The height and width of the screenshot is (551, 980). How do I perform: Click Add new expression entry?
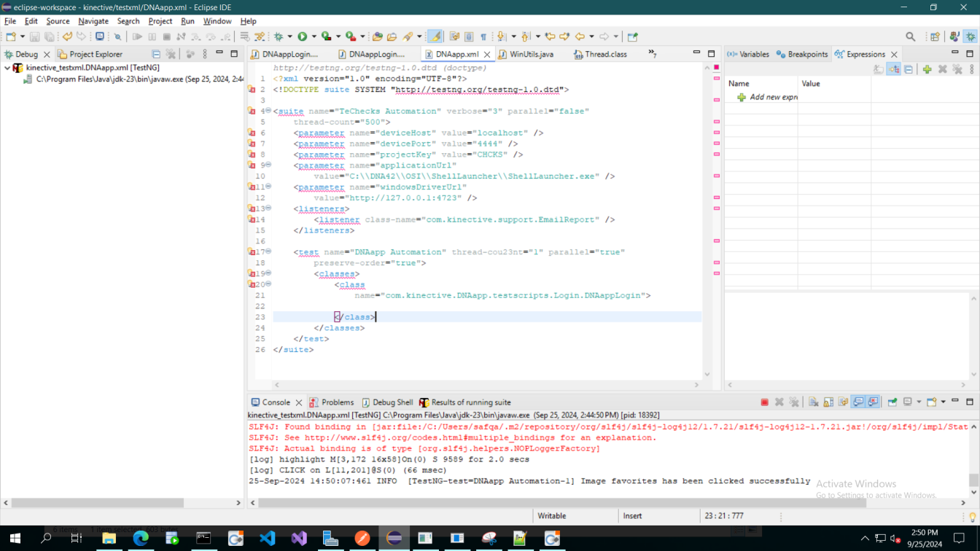point(773,97)
